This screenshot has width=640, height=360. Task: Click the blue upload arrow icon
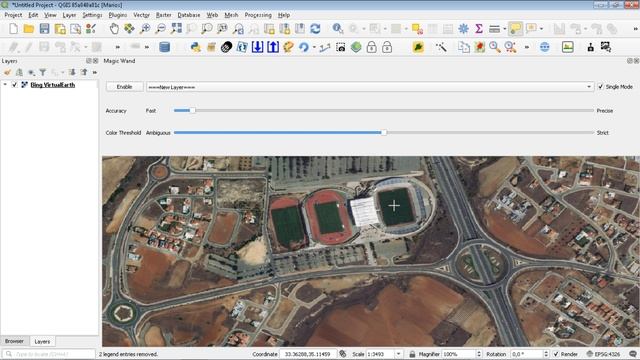coord(273,47)
